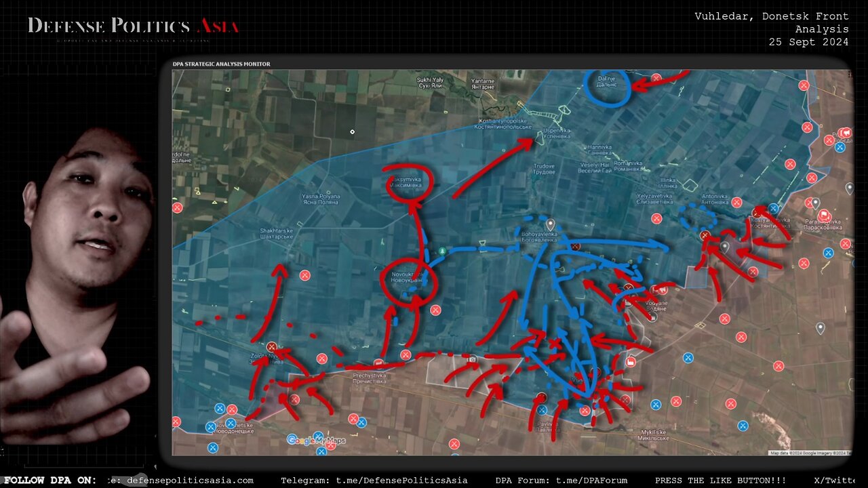This screenshot has width=868, height=488.
Task: Select the red marker below Yelyzavetivka
Action: (x=656, y=218)
